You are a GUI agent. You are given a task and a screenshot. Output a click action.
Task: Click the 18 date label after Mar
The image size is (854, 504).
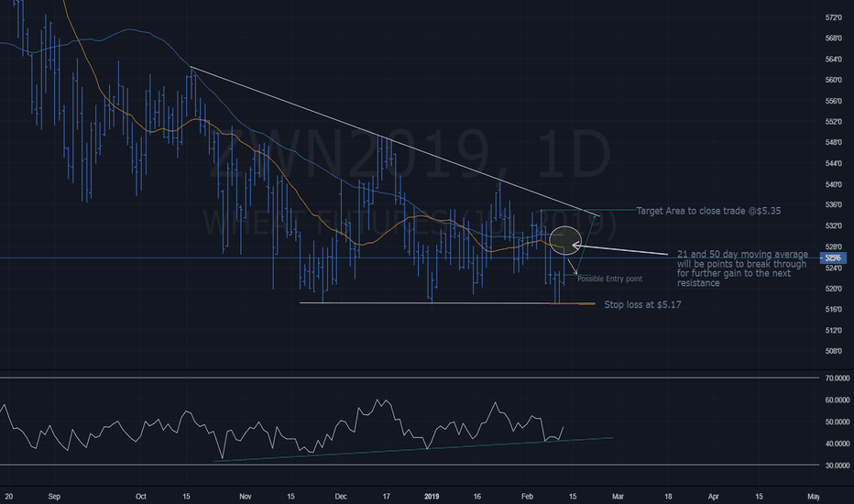point(668,497)
